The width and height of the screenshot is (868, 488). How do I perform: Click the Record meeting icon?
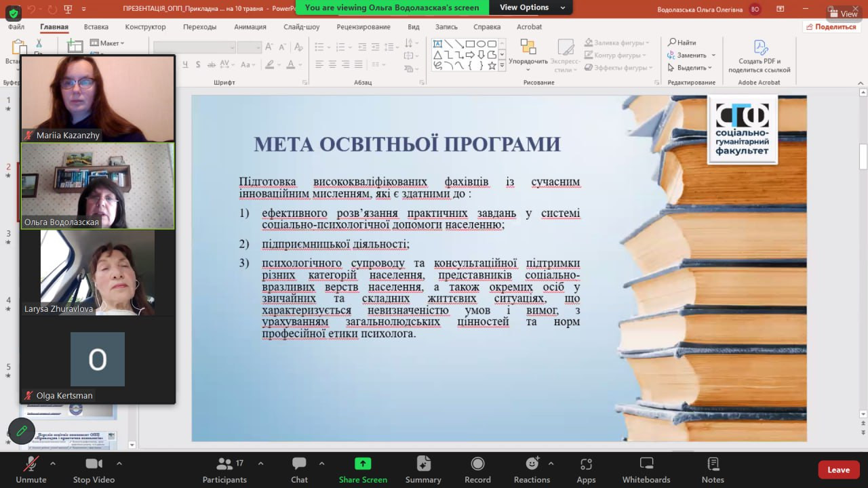click(477, 470)
